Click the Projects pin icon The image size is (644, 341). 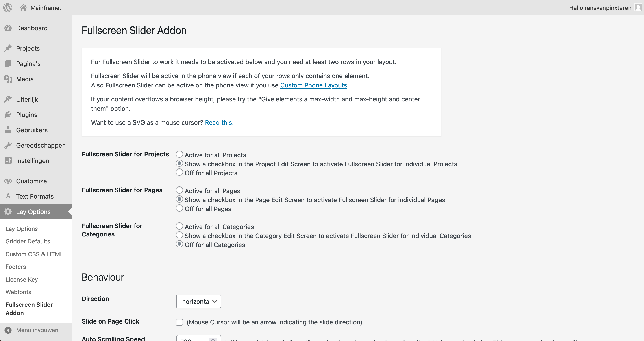pyautogui.click(x=8, y=48)
